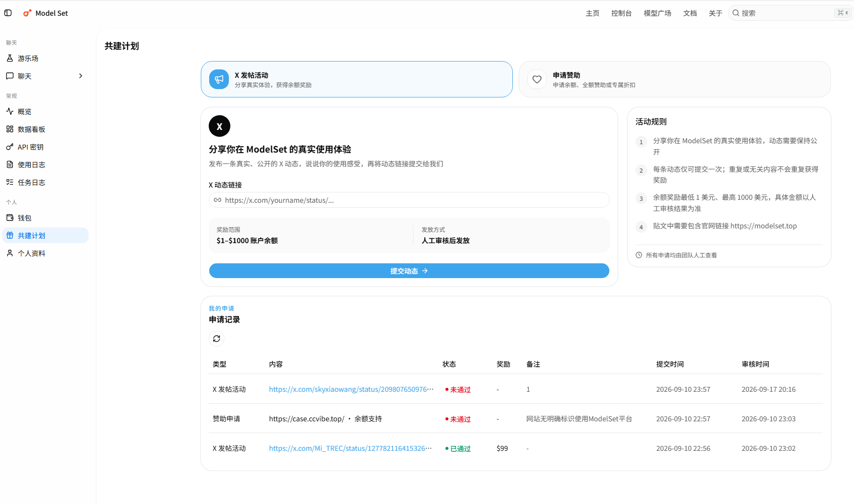Click the 提交时间 column header
This screenshot has width=854, height=504.
pyautogui.click(x=670, y=364)
